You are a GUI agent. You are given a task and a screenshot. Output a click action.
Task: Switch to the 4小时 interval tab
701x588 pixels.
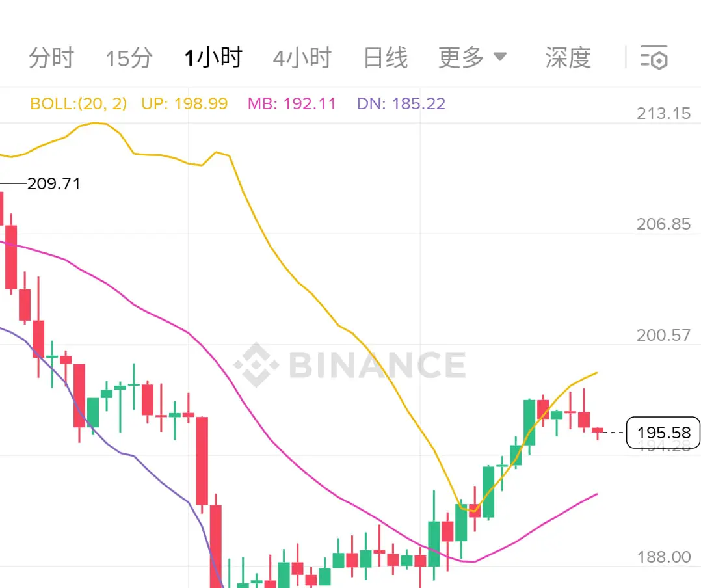(302, 58)
